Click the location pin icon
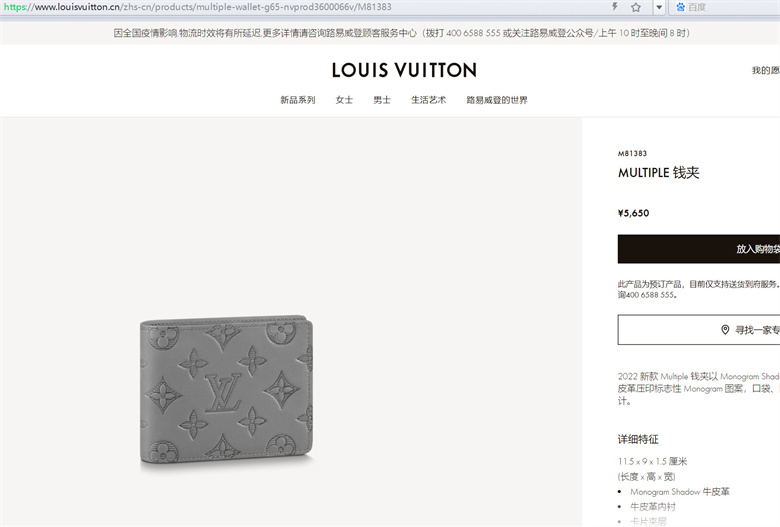The image size is (780, 527). coord(725,330)
